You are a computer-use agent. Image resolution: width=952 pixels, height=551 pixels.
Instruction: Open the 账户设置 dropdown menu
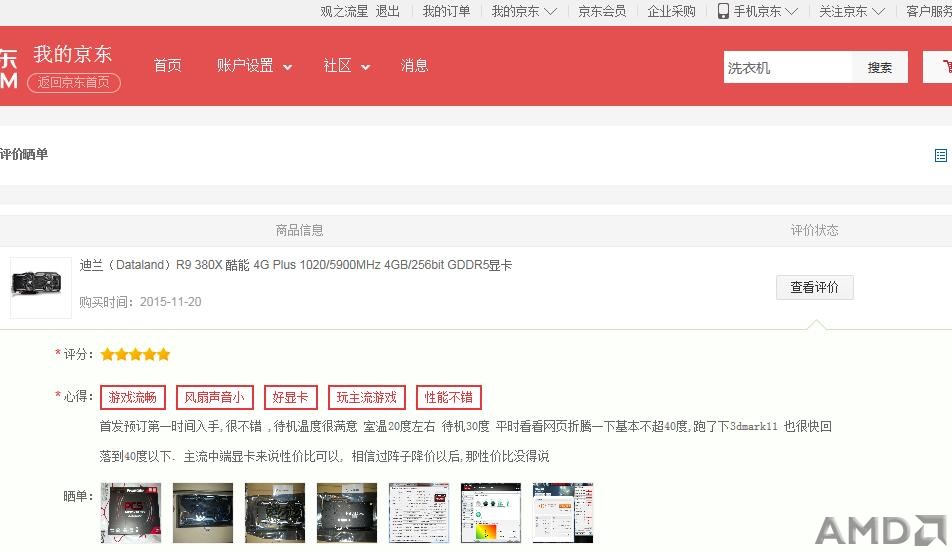(x=254, y=66)
